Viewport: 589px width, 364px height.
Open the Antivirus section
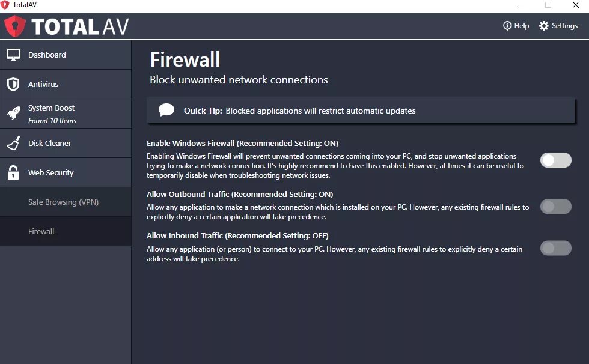coord(66,85)
